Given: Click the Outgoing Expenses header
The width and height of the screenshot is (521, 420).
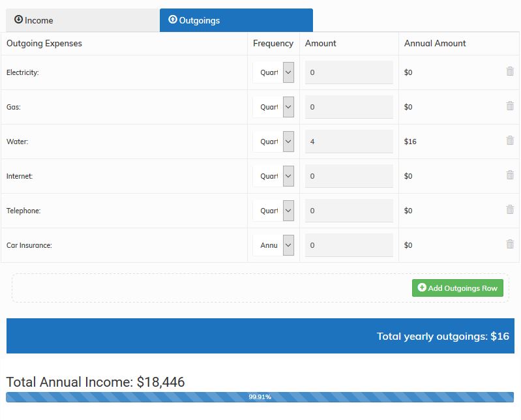Looking at the screenshot, I should [x=44, y=44].
